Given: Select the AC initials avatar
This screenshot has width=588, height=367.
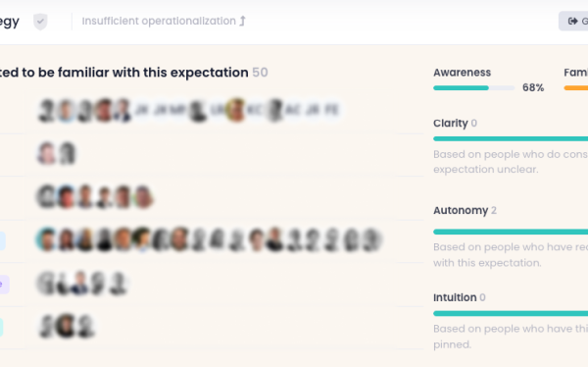Looking at the screenshot, I should (292, 110).
